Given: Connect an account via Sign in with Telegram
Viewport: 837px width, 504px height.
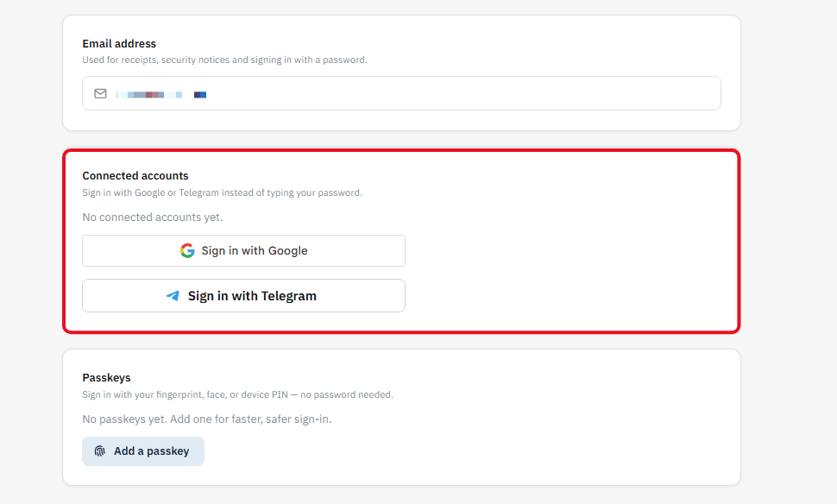Looking at the screenshot, I should [x=243, y=295].
